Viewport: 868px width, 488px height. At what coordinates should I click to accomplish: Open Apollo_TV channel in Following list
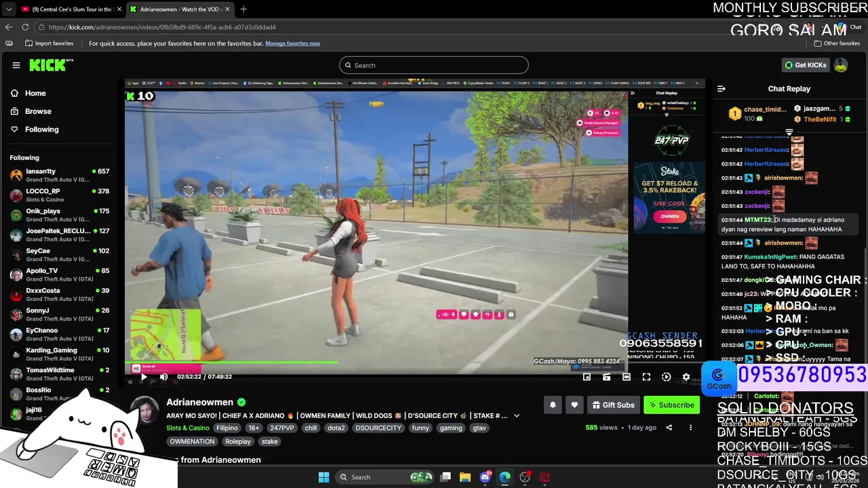[59, 274]
